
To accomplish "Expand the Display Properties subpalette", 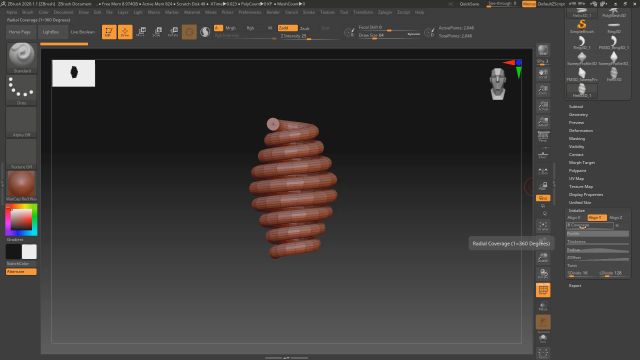I will coord(586,195).
